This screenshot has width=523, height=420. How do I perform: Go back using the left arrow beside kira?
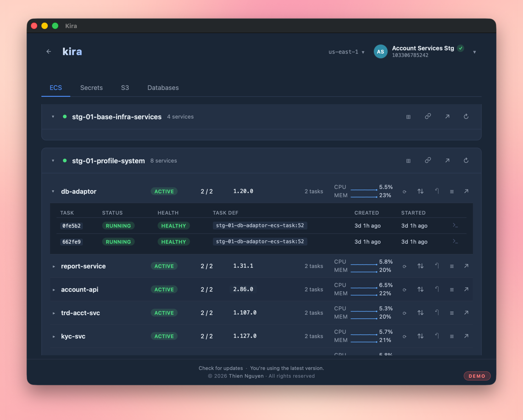click(x=49, y=52)
